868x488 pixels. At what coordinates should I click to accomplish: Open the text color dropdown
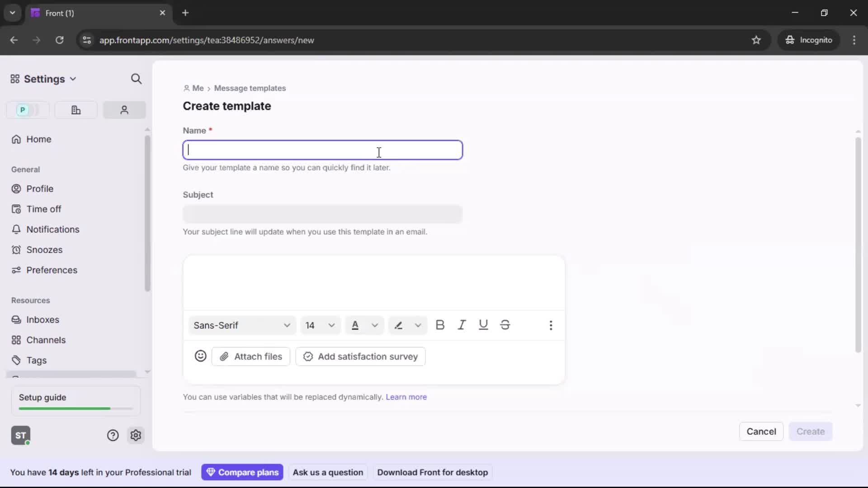pyautogui.click(x=364, y=325)
